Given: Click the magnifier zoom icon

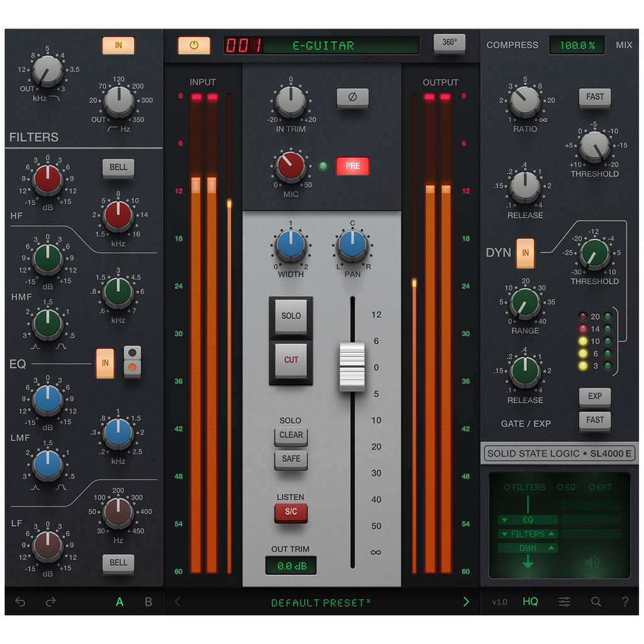Looking at the screenshot, I should (x=596, y=602).
